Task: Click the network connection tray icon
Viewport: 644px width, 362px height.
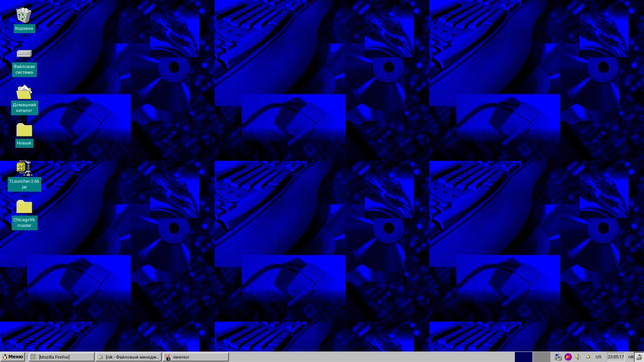Action: 558,357
